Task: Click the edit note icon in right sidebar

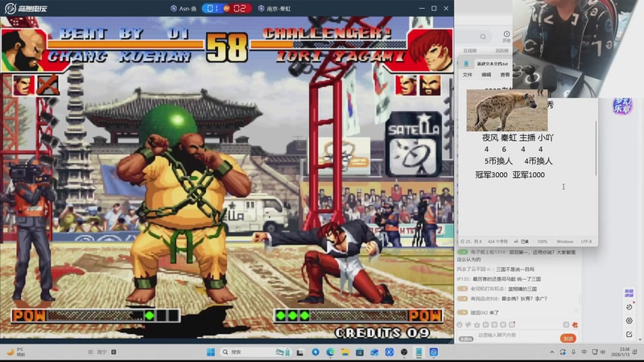Action: (630, 335)
